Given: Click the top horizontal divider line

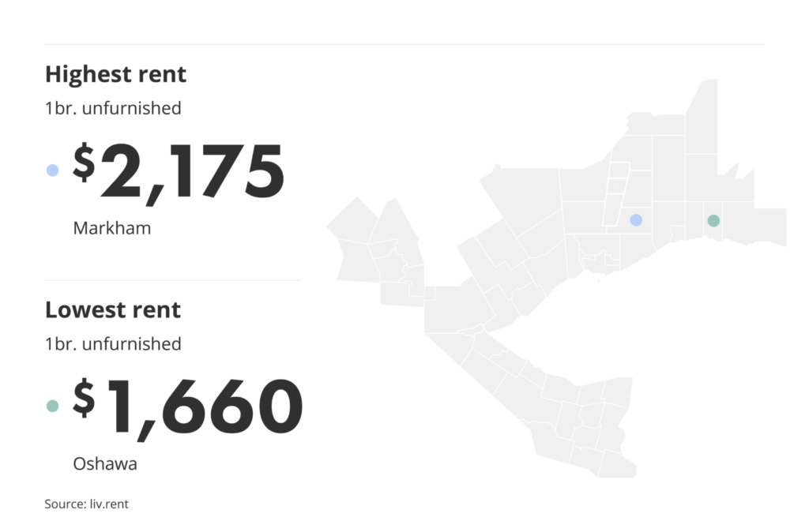Looking at the screenshot, I should point(404,44).
